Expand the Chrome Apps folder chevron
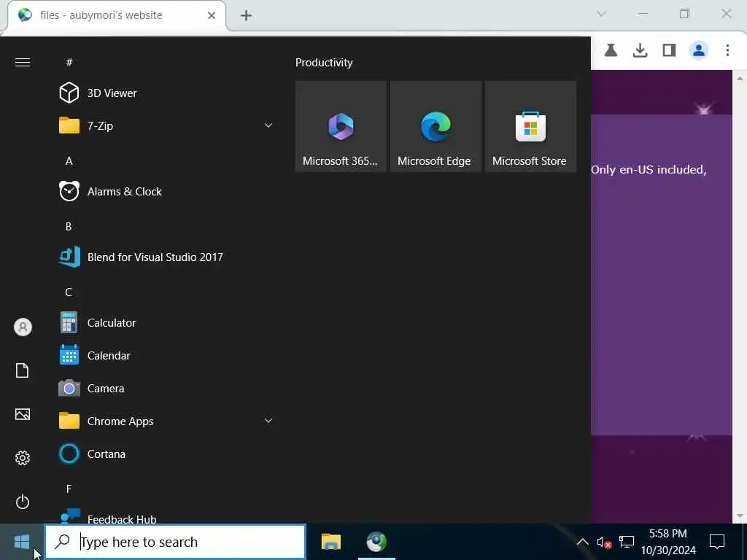 (268, 421)
